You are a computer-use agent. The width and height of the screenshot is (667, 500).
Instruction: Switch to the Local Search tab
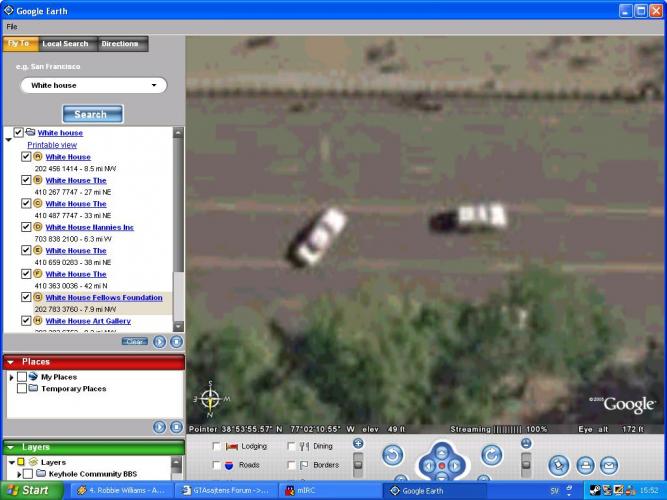[x=66, y=43]
